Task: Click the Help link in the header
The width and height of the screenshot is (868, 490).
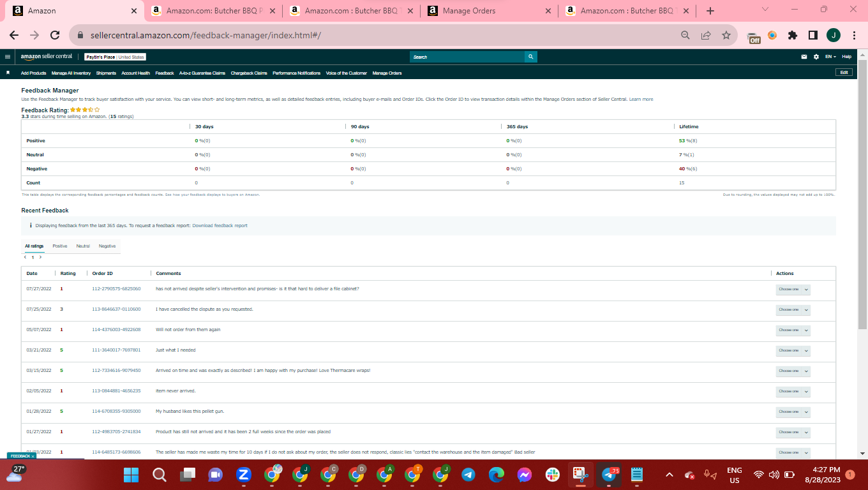Action: coord(847,57)
